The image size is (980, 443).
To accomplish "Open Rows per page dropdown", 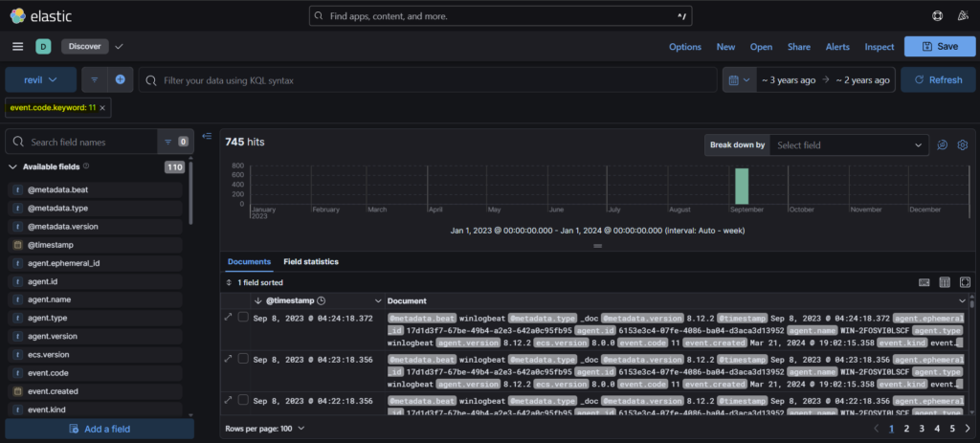I will (263, 428).
